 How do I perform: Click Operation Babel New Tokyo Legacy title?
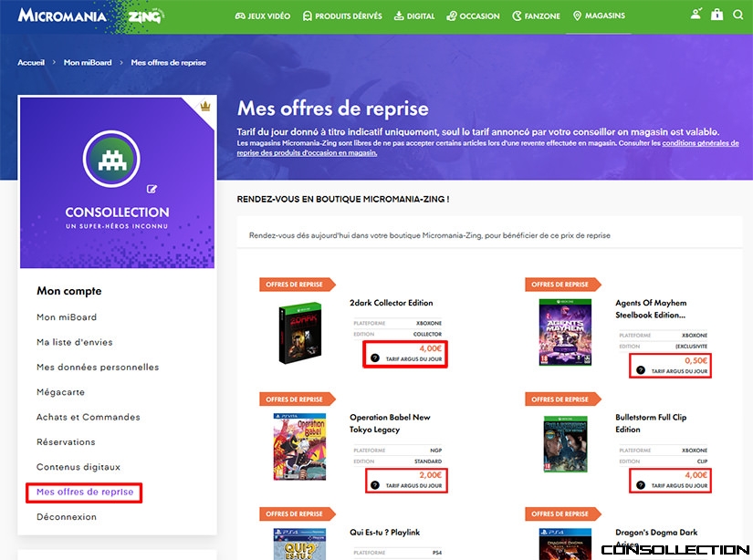pos(390,423)
